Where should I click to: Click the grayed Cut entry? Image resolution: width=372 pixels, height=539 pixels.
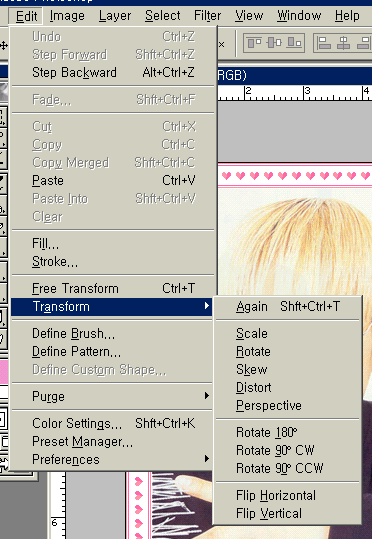[x=113, y=126]
